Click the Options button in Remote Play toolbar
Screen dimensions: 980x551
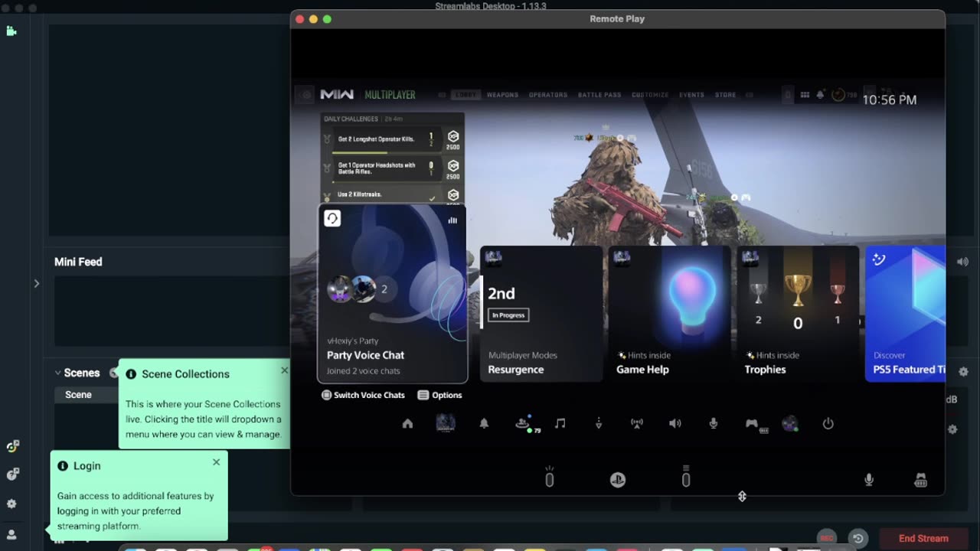pos(686,478)
